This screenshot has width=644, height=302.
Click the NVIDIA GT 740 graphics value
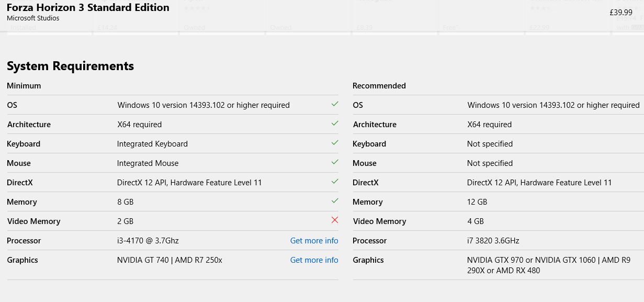170,260
